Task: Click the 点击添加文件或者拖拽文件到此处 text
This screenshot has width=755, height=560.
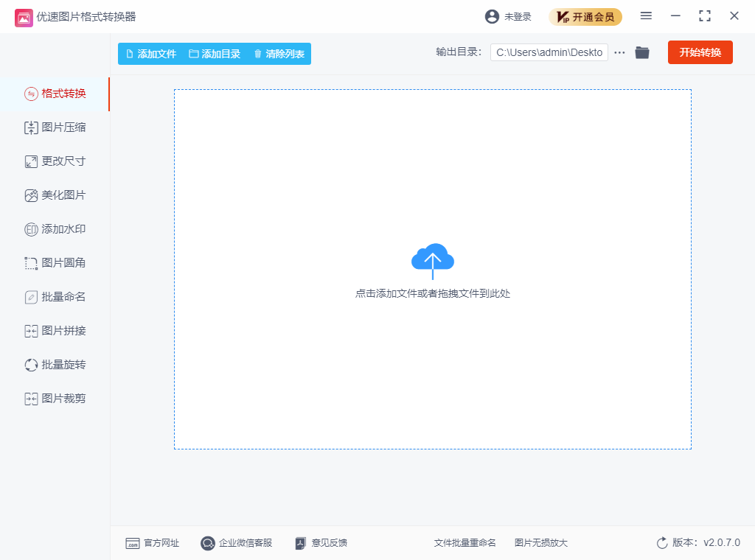Action: point(432,293)
